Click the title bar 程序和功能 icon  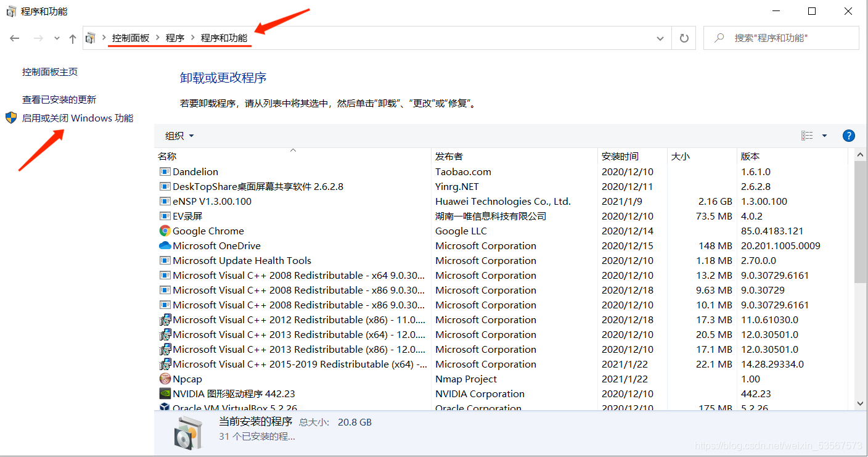tap(11, 11)
